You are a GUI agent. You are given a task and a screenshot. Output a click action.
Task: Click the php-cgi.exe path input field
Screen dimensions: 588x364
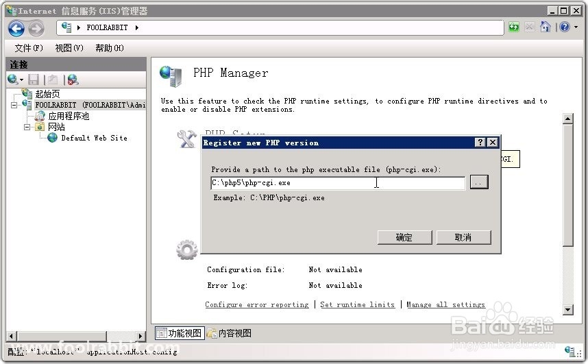(x=338, y=183)
